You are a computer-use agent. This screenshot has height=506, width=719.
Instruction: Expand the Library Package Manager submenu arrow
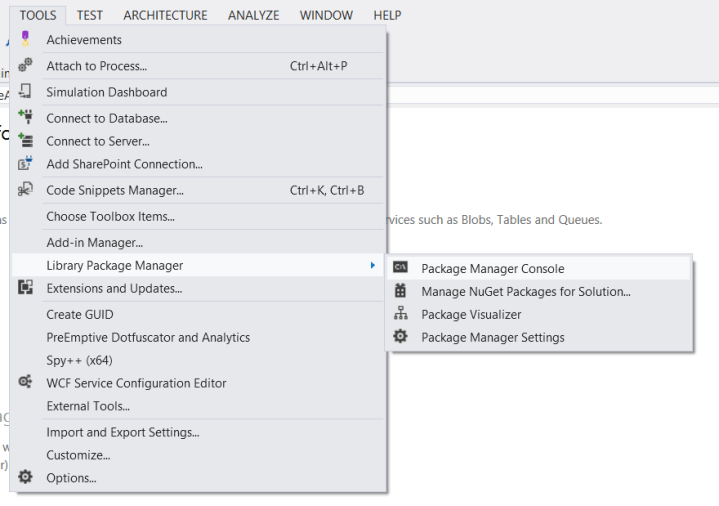pos(373,265)
